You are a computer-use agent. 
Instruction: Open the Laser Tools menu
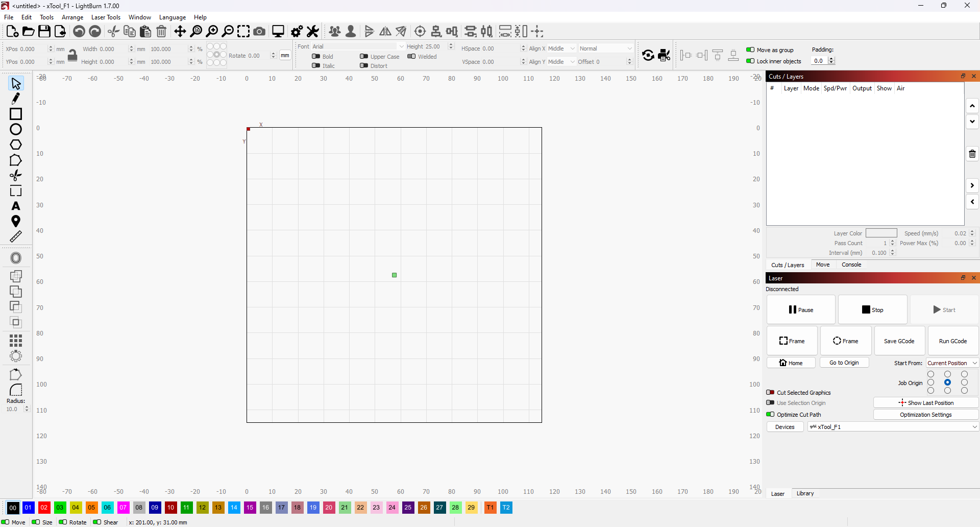click(x=106, y=17)
